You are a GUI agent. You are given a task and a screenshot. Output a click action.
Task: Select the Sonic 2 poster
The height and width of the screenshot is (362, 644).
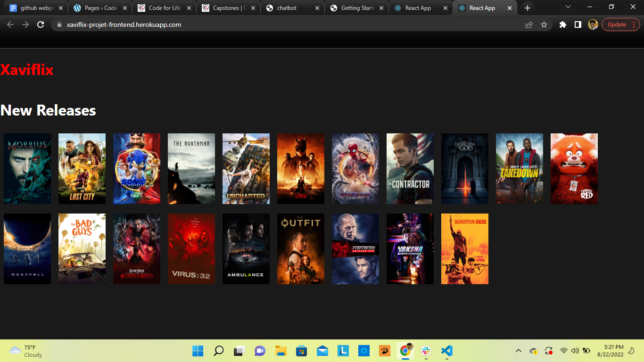[x=137, y=169]
